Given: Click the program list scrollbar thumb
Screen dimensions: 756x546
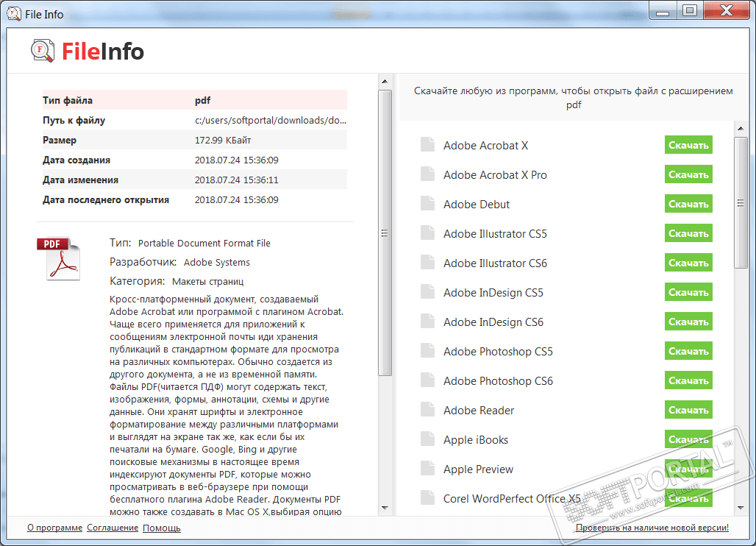Looking at the screenshot, I should click(x=741, y=202).
